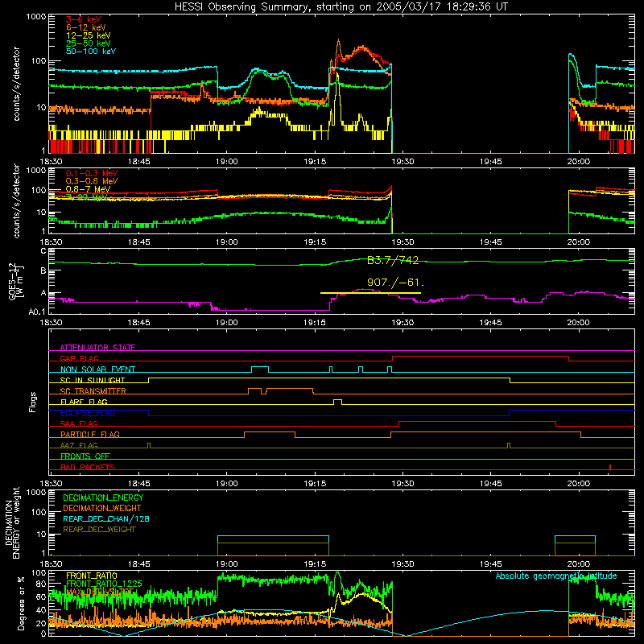This screenshot has height=644, width=644.
Task: Select the SC_TRANSMITTER flag label
Action: [93, 391]
